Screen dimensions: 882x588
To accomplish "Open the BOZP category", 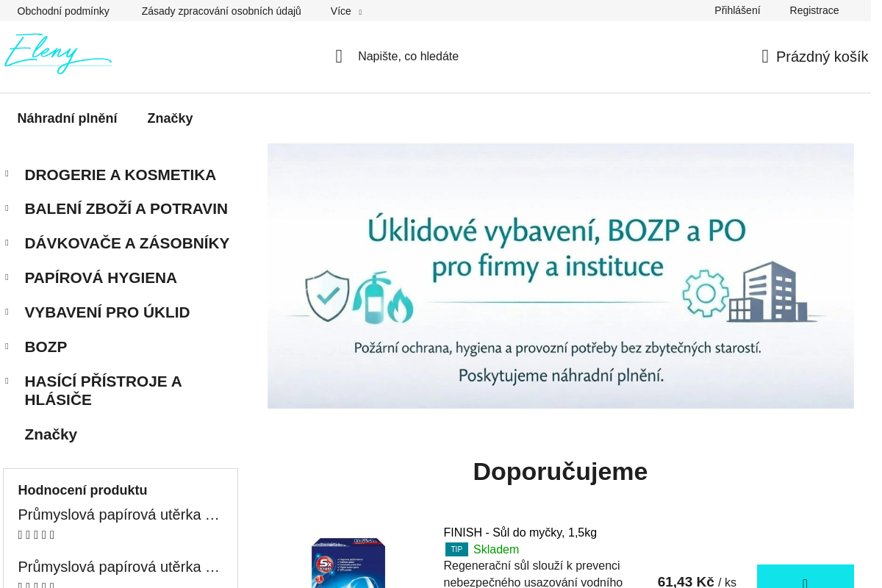I will [x=46, y=347].
